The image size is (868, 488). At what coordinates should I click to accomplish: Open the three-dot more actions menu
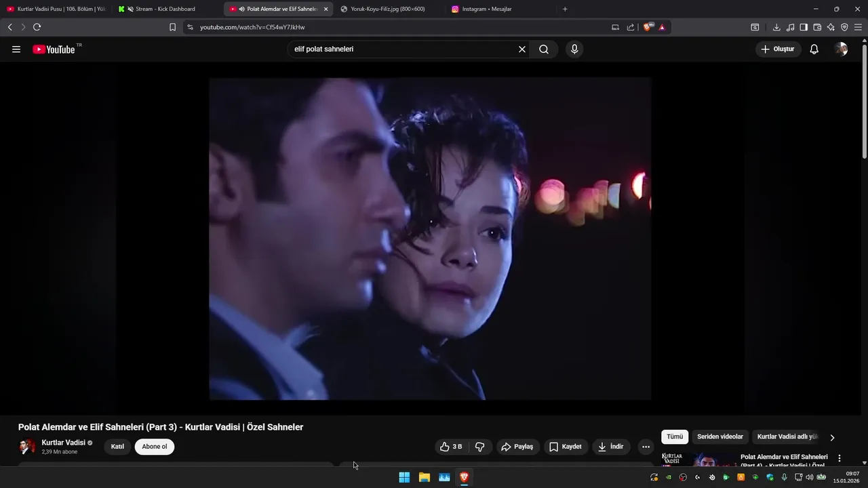click(x=646, y=447)
